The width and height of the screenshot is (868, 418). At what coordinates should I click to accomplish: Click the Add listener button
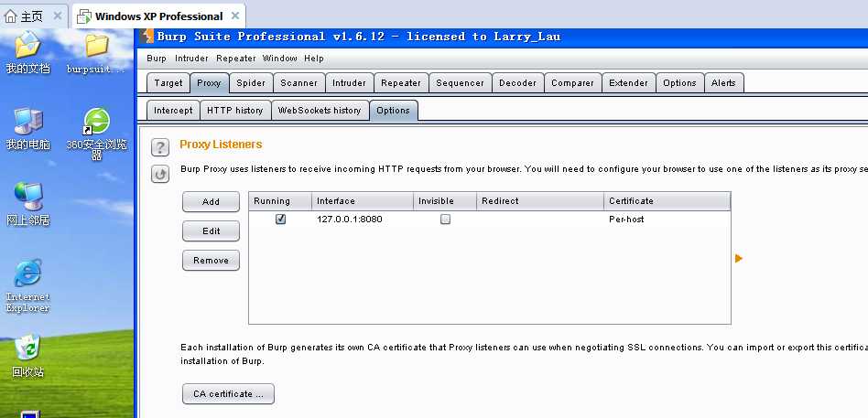[211, 202]
